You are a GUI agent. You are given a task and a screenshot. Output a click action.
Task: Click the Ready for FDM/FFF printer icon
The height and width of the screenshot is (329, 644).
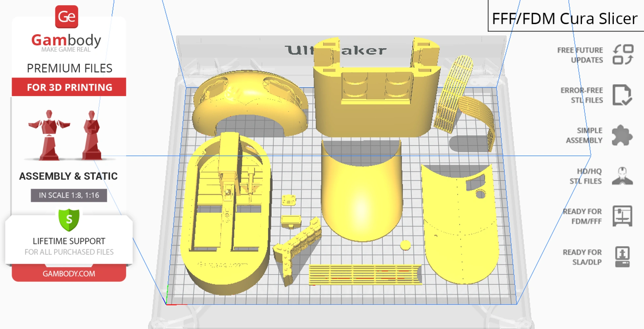click(x=622, y=216)
